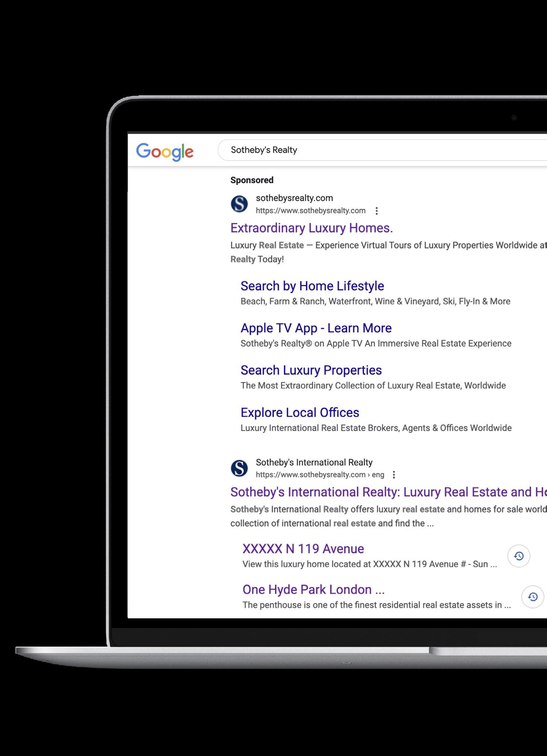Open the Sotheby's International Realty: Luxury Real Estate result

(388, 492)
